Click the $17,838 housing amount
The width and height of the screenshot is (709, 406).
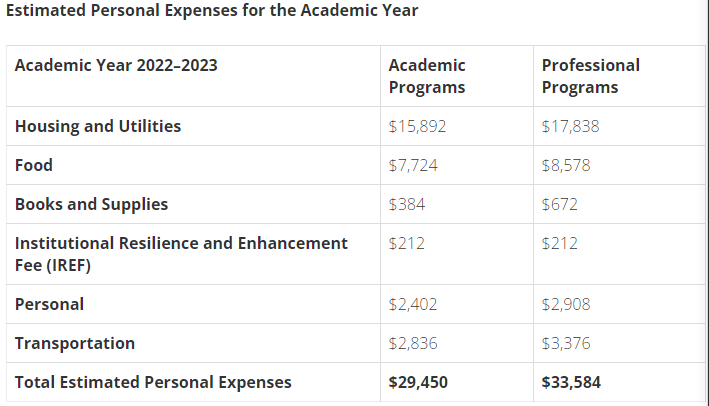tap(570, 127)
